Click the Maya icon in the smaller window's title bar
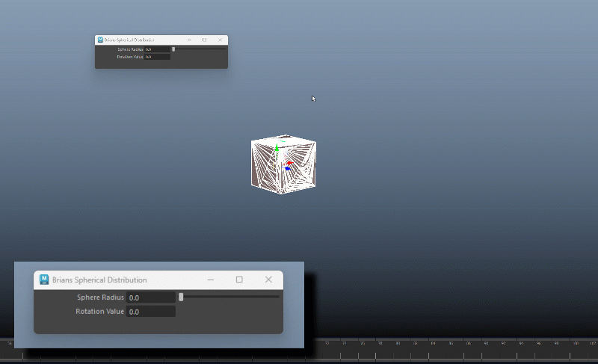The height and width of the screenshot is (364, 598). [100, 40]
